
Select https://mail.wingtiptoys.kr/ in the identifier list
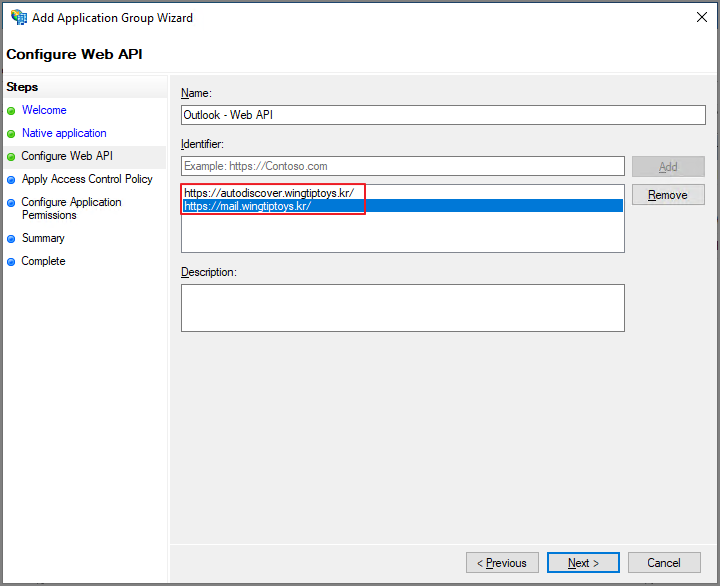click(x=403, y=206)
